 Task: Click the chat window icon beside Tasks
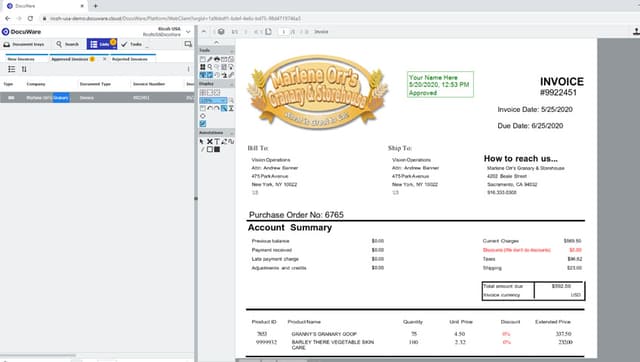tap(188, 44)
